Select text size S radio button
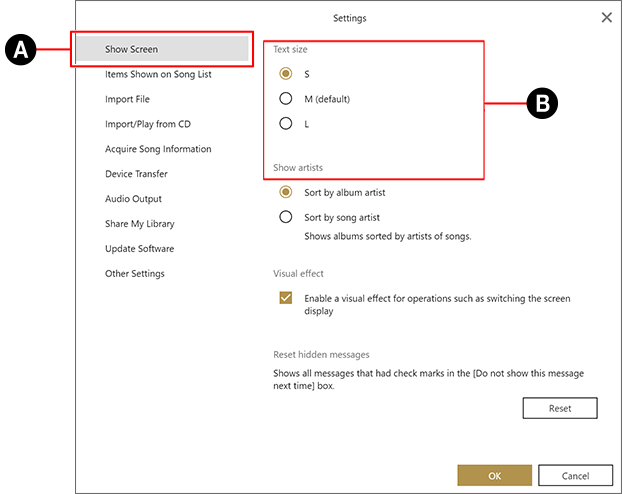623x494 pixels. pyautogui.click(x=286, y=74)
